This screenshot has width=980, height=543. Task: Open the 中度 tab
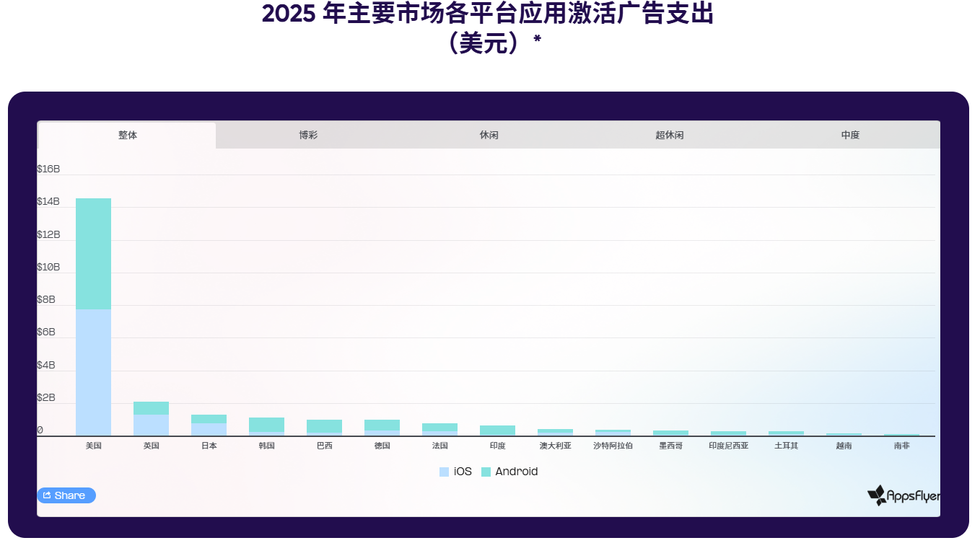point(850,136)
